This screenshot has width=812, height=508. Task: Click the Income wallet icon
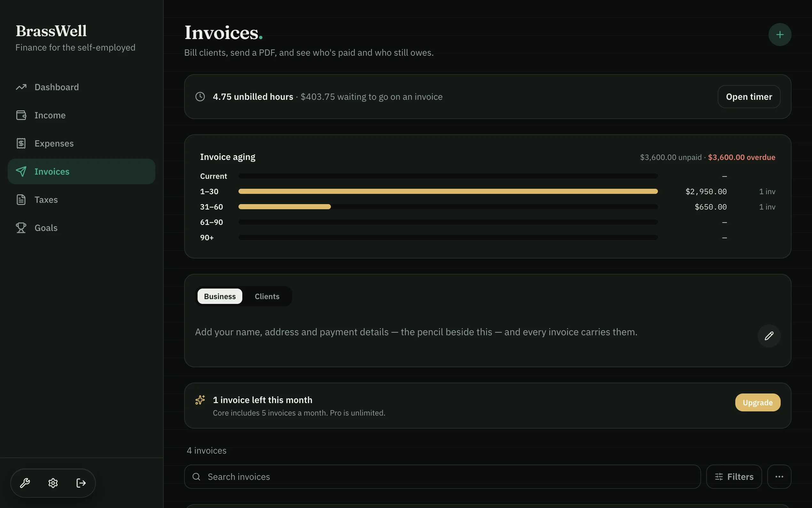[21, 115]
